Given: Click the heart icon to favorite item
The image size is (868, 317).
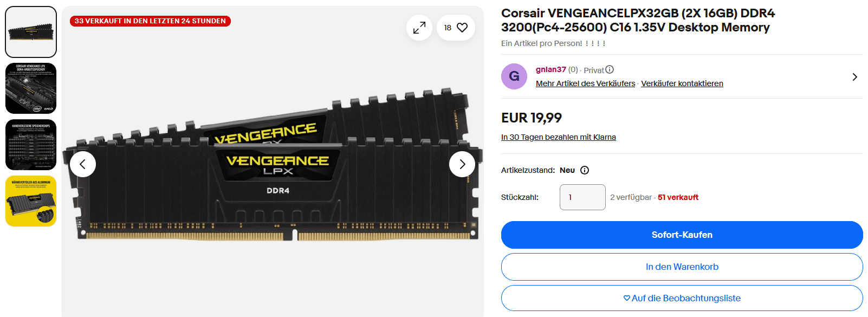Looking at the screenshot, I should click(462, 28).
